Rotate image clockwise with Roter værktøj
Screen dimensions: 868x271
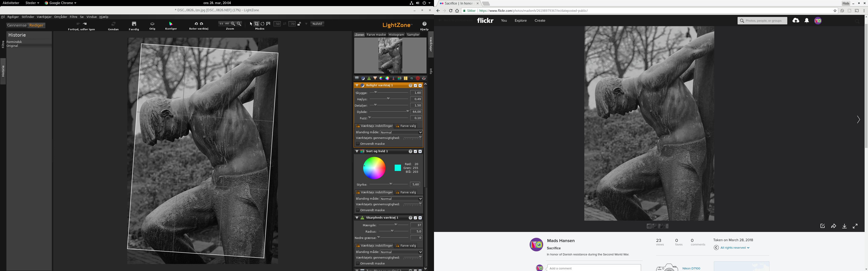[201, 24]
